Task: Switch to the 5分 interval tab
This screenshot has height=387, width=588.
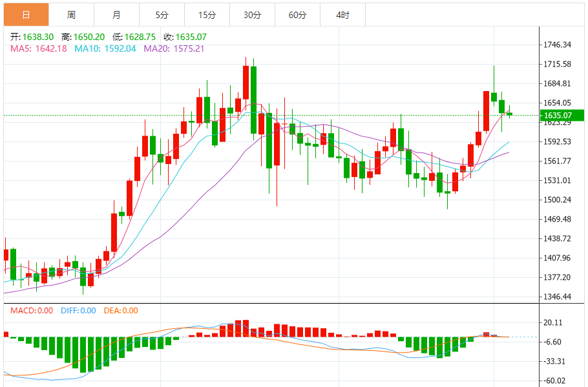Action: click(162, 14)
